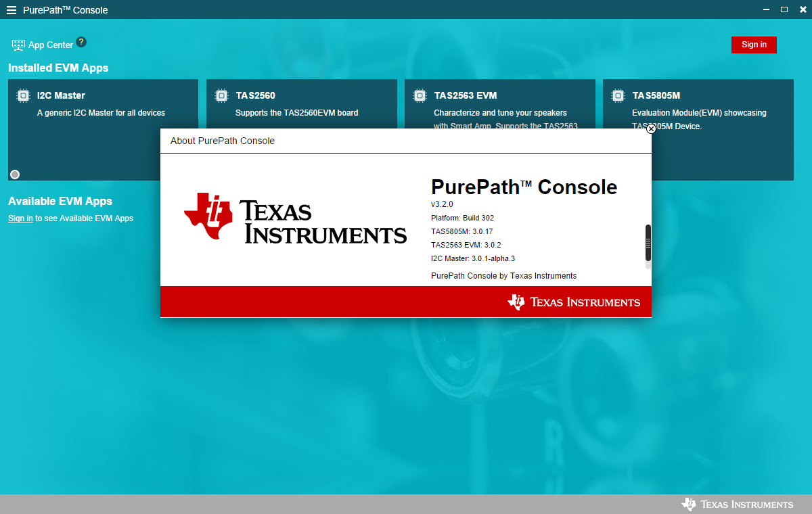Image resolution: width=812 pixels, height=514 pixels.
Task: Click the TAS5805M chip icon
Action: click(x=618, y=95)
